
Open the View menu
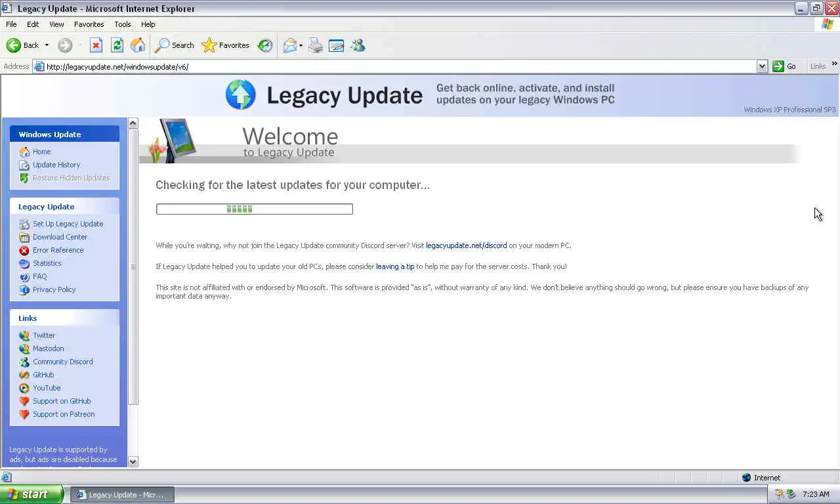click(x=56, y=24)
